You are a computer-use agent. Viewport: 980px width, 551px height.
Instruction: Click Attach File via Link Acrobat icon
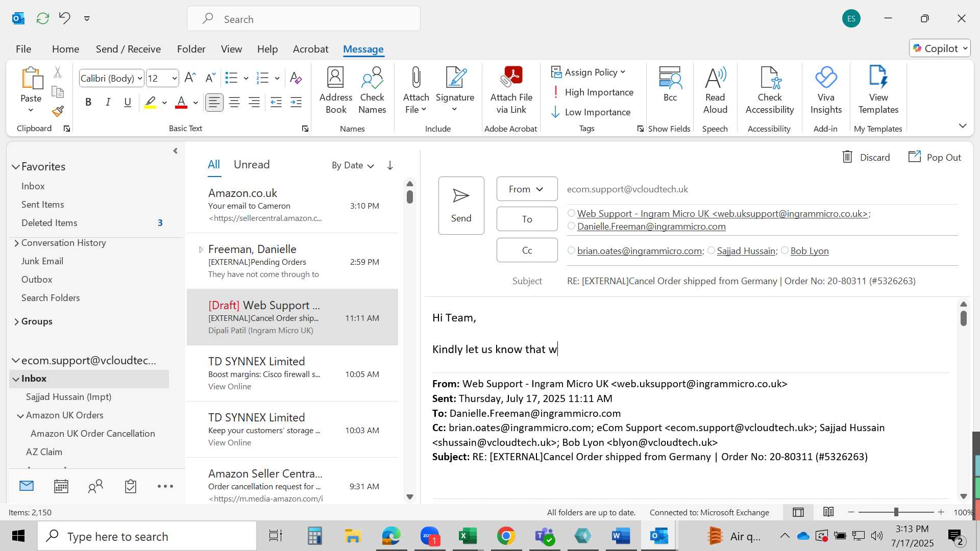click(x=511, y=91)
